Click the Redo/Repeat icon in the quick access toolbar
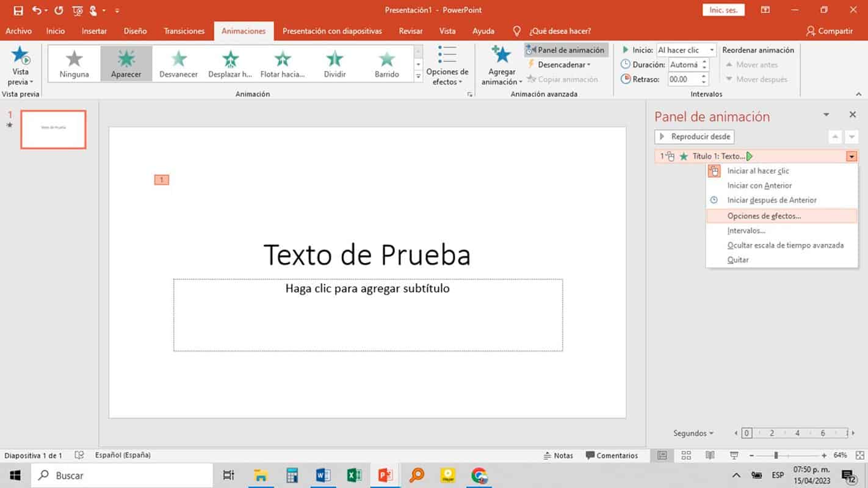Viewport: 868px width, 488px height. click(59, 10)
